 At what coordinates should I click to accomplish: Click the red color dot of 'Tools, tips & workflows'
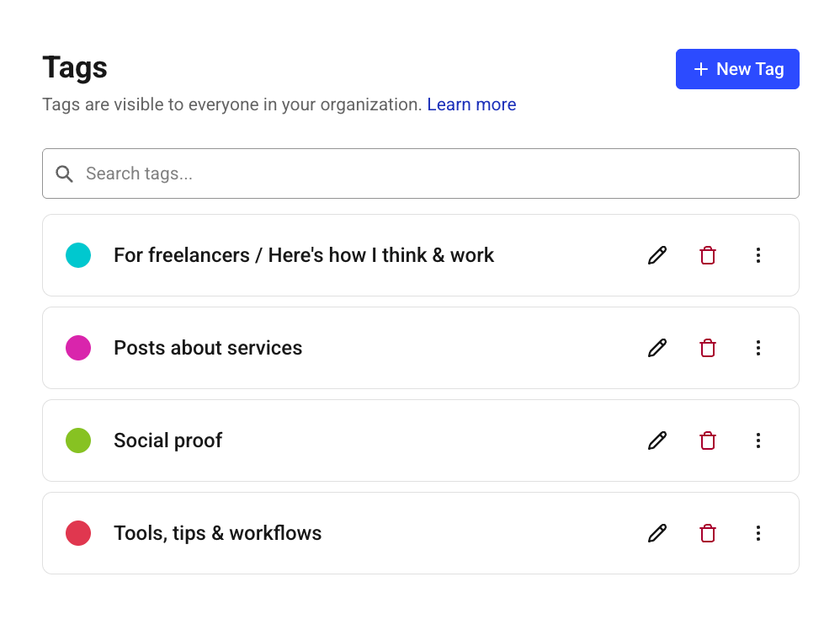(x=78, y=533)
